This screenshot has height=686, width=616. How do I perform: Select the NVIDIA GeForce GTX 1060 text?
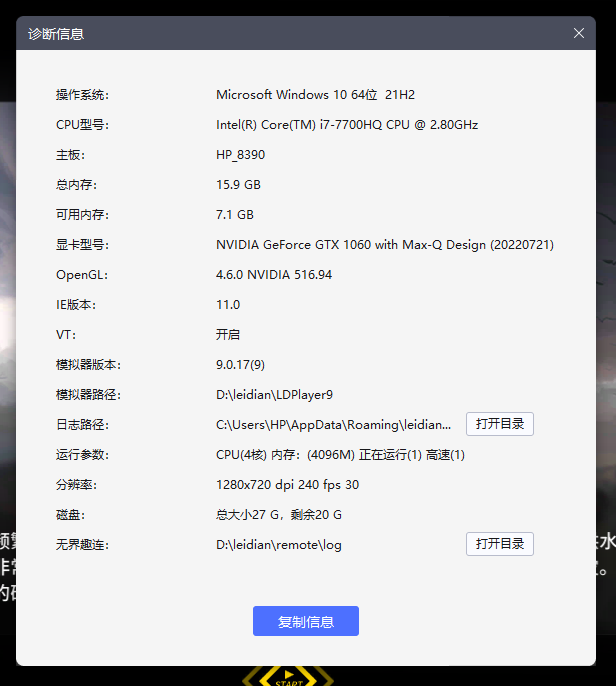tap(384, 245)
